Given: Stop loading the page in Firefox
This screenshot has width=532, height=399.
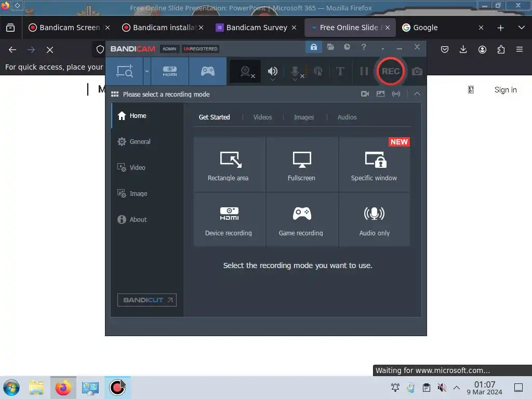Looking at the screenshot, I should [50, 50].
